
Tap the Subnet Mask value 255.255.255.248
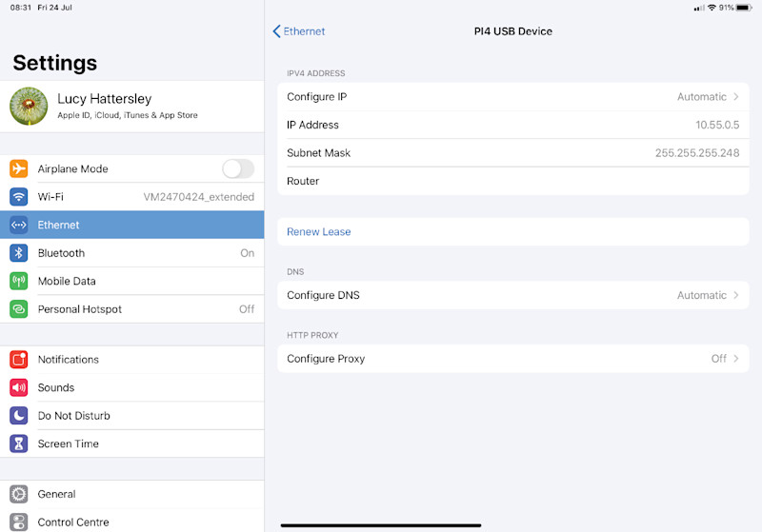click(x=697, y=153)
